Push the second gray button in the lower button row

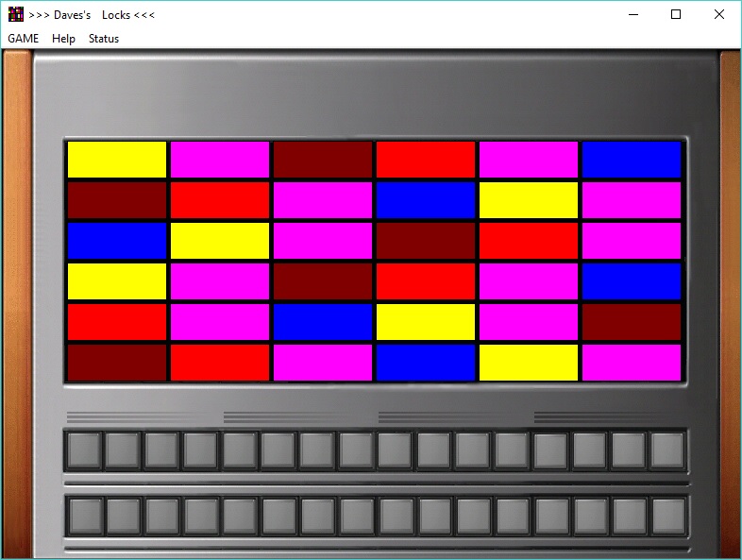point(124,516)
